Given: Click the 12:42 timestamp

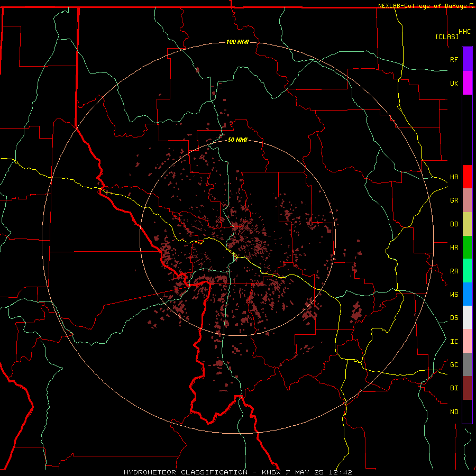Looking at the screenshot, I should pyautogui.click(x=340, y=472).
